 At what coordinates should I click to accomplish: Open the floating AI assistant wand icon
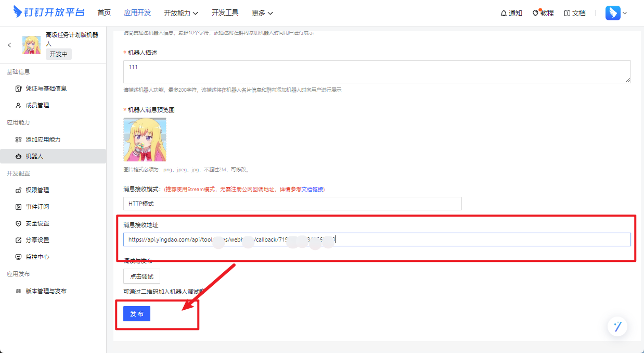(617, 326)
